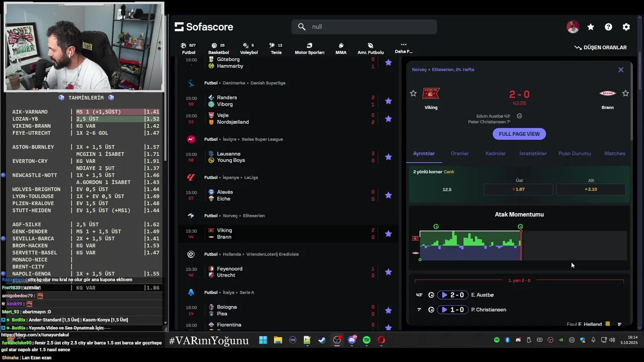The width and height of the screenshot is (644, 362).
Task: Click the Atak Momentumu graph
Action: point(523,245)
